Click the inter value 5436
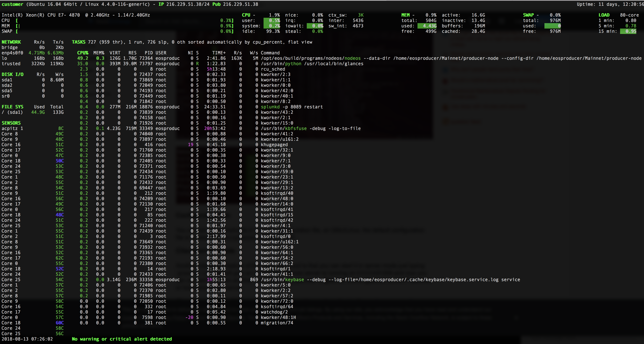Screen dimensions: 644x344 tap(358, 20)
